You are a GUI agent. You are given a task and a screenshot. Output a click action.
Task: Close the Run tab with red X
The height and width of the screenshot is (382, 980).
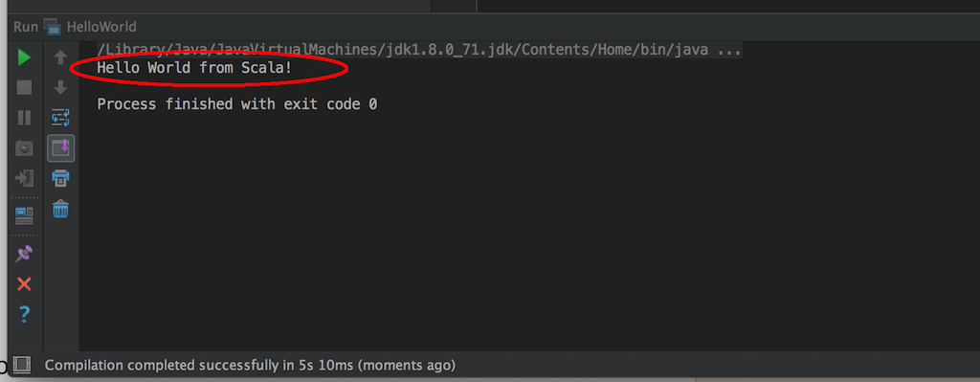pos(24,284)
